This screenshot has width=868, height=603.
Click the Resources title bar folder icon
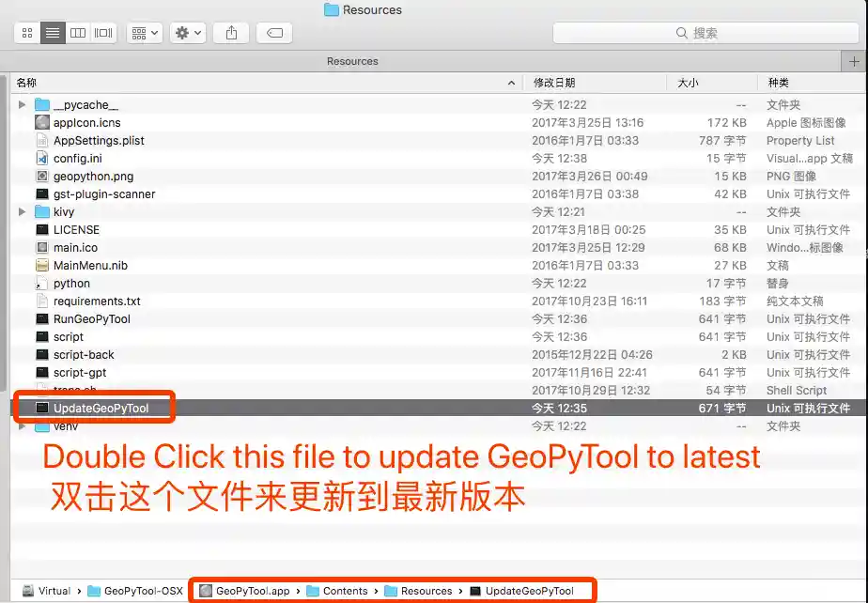pos(332,9)
